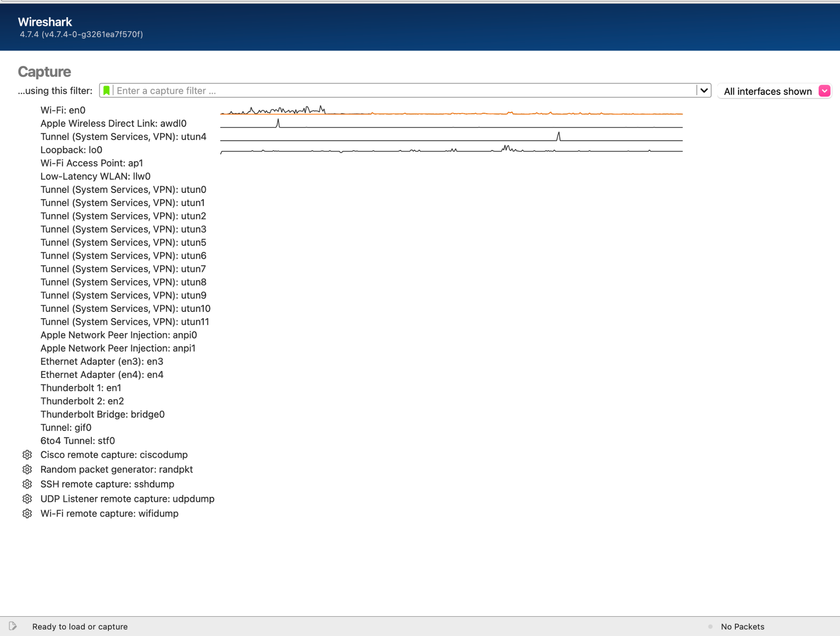The image size is (840, 636).
Task: Select the Tunnel utun8 interface
Action: tap(123, 282)
